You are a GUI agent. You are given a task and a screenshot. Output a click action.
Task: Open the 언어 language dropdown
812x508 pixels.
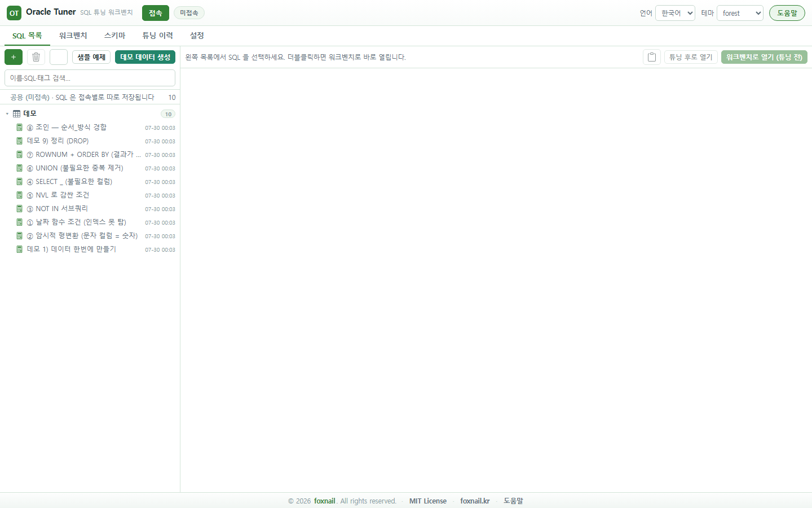[675, 13]
